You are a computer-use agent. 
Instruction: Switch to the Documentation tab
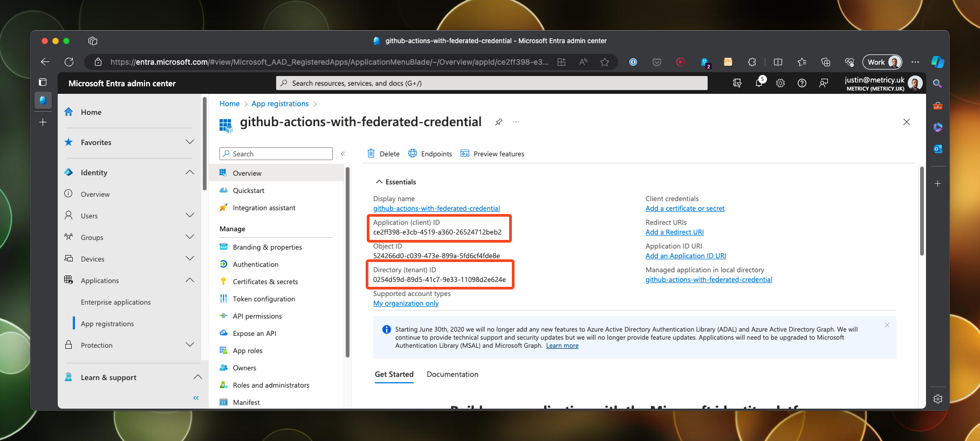pos(452,374)
